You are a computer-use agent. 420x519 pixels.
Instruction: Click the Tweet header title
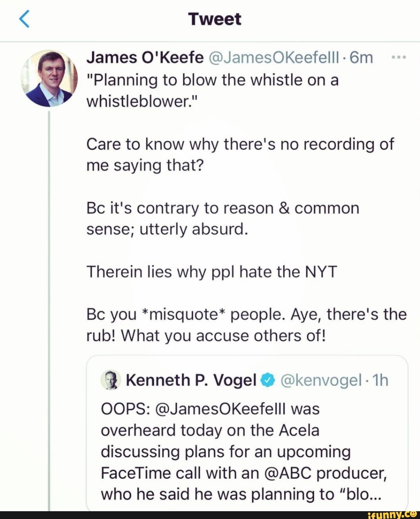tap(215, 19)
